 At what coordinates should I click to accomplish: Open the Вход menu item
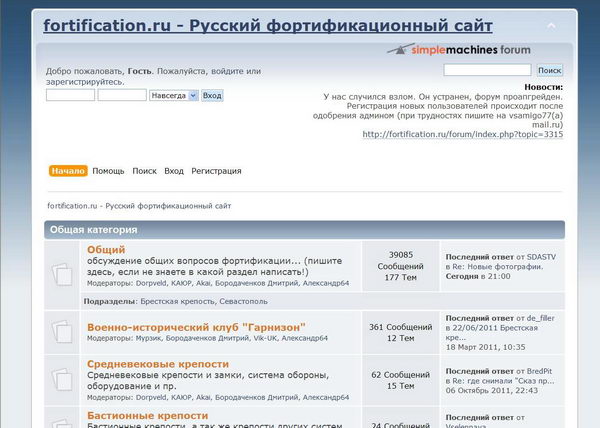point(174,171)
